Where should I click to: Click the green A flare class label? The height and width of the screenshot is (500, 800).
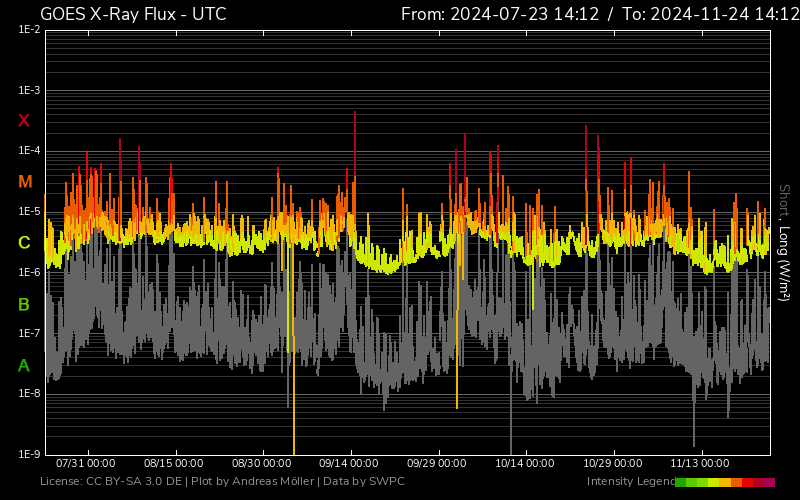(x=24, y=366)
